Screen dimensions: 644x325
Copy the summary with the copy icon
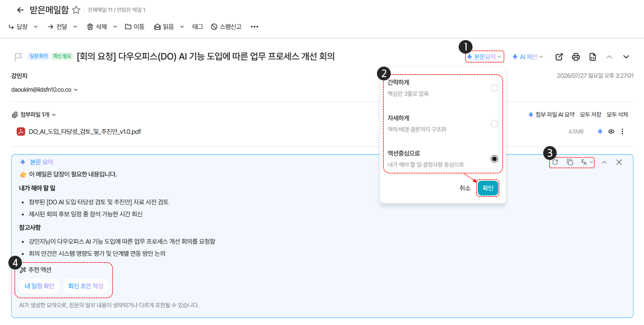570,162
